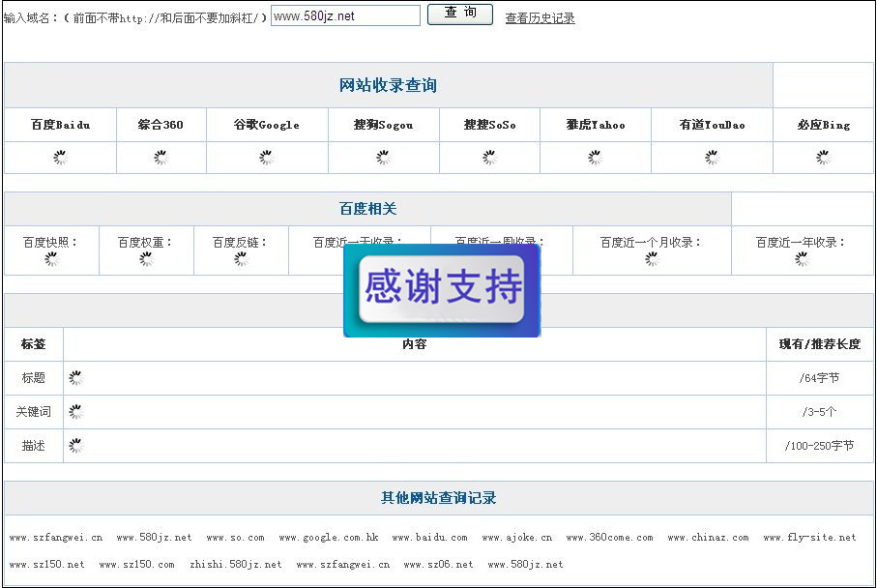877x588 pixels.
Task: Click the 现有/推荐长度 column header
Action: pos(819,344)
